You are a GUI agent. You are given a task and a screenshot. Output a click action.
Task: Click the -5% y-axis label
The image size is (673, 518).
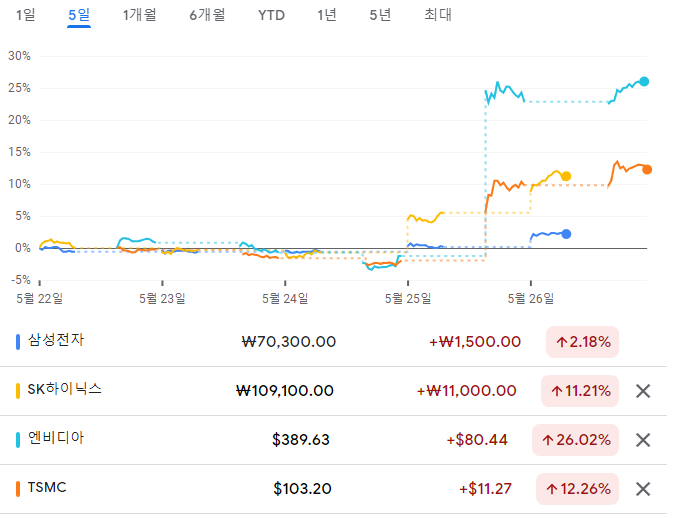[21, 280]
